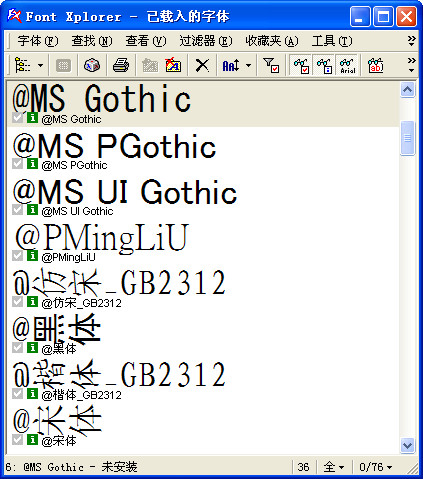This screenshot has height=479, width=423.
Task: Minimize the Font Xplorer window
Action: point(360,16)
